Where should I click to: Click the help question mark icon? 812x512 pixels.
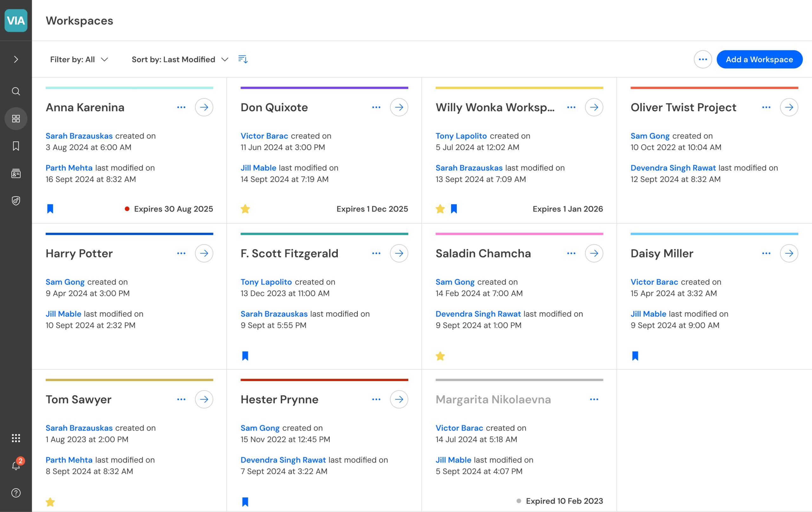[16, 493]
